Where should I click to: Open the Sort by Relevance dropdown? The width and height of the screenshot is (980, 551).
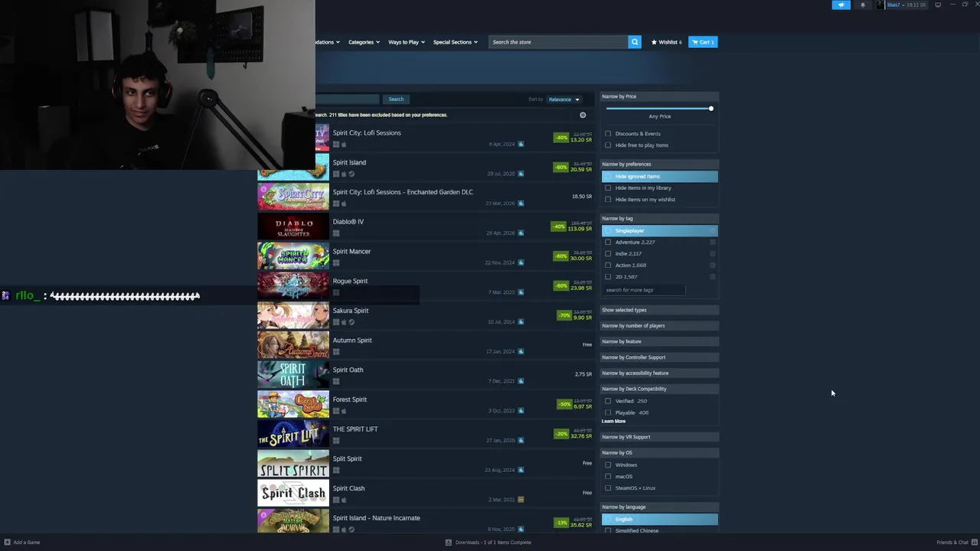(x=564, y=99)
